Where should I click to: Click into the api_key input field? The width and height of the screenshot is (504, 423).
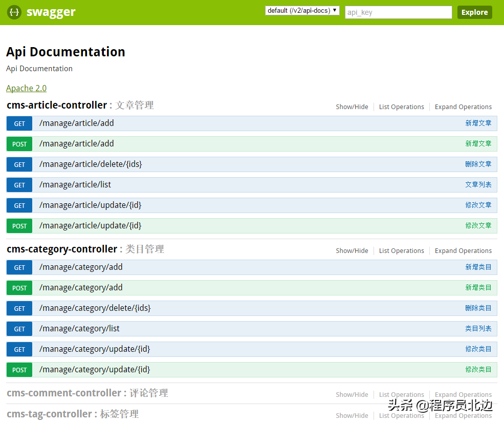398,12
